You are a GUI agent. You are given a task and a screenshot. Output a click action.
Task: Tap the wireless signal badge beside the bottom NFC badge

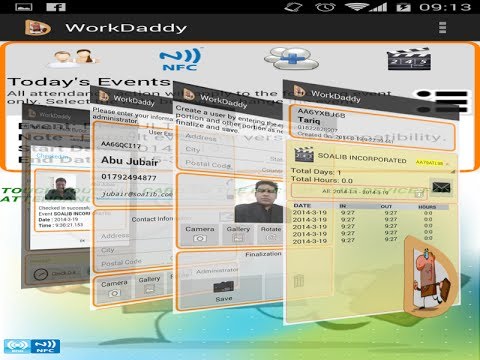coord(17,346)
